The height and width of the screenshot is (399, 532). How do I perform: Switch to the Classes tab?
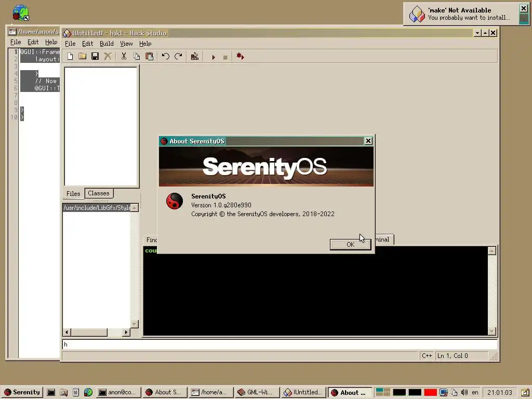(99, 193)
